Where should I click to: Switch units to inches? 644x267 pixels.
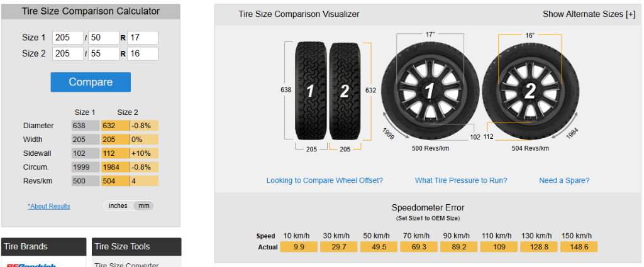[x=118, y=206]
